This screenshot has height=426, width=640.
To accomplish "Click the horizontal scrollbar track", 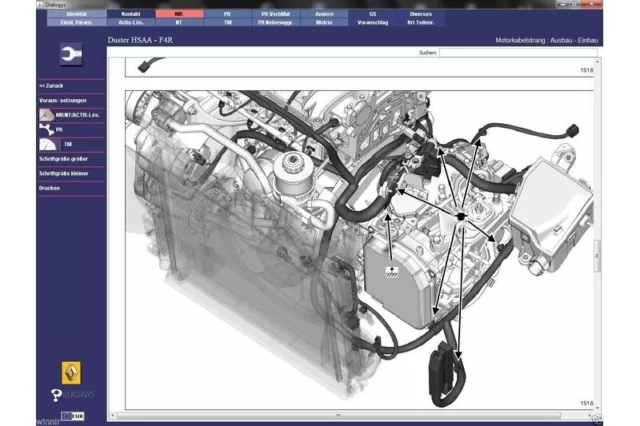I will pos(353,415).
